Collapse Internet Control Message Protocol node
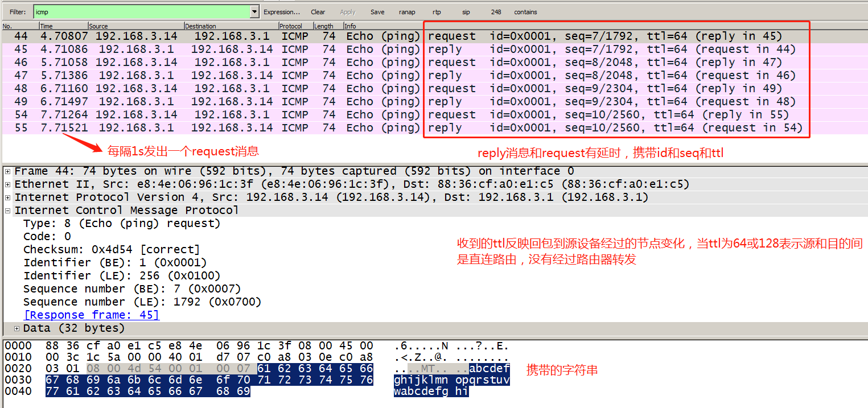The width and height of the screenshot is (868, 408). [x=8, y=211]
